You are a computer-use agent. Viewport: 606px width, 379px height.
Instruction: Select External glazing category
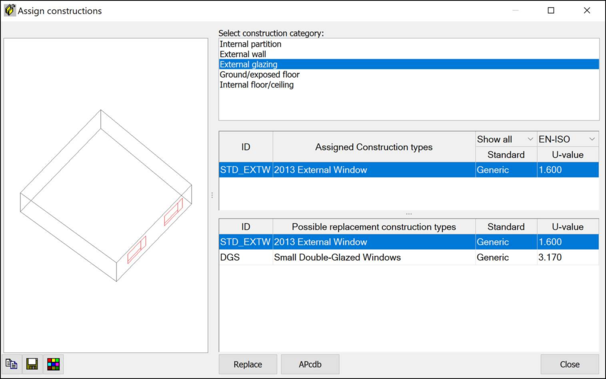pos(409,64)
